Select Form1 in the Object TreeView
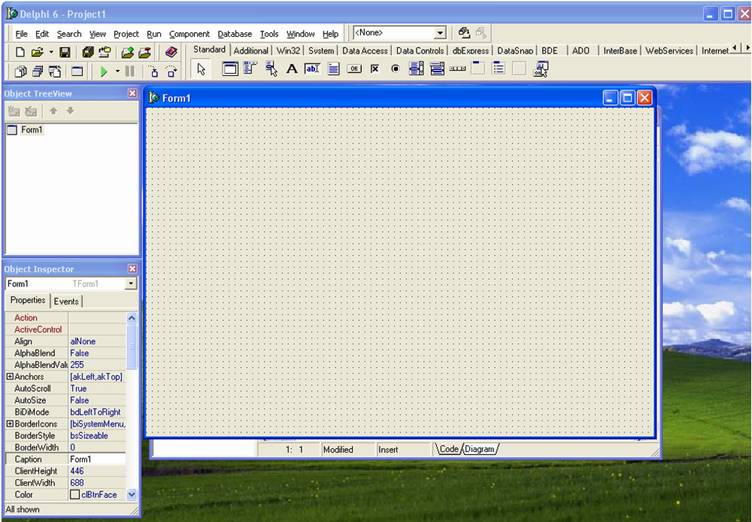Viewport: 752px width, 522px height. click(x=31, y=130)
